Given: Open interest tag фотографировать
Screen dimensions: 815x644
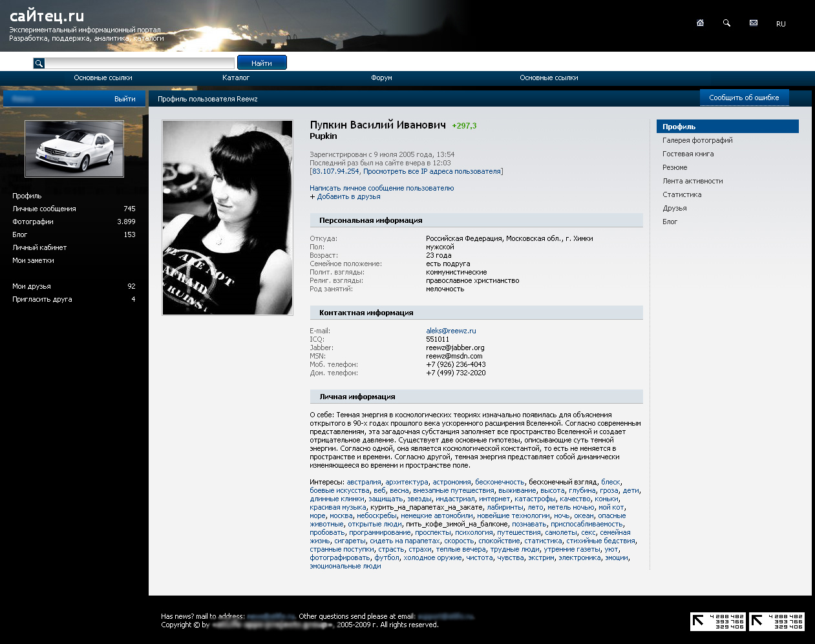Looking at the screenshot, I should (x=340, y=557).
